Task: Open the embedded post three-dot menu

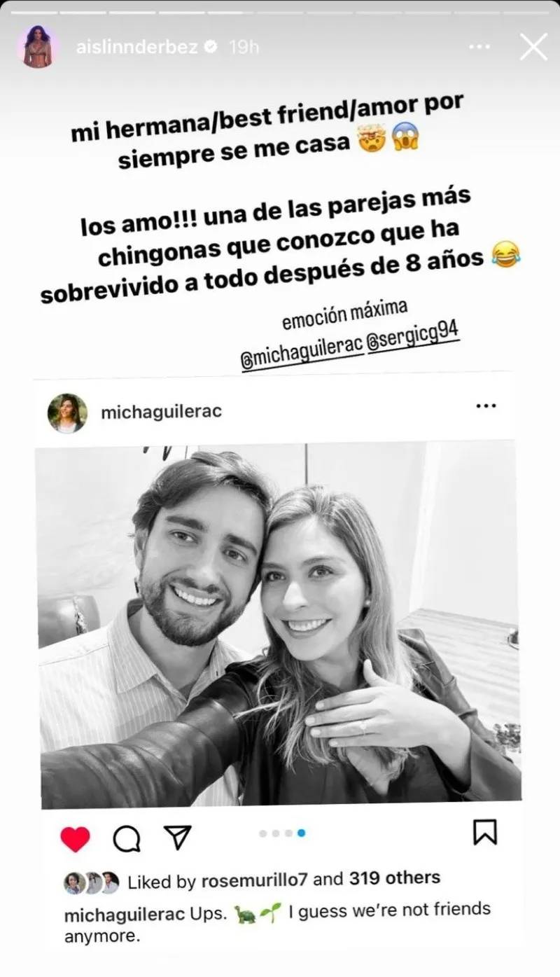Action: [x=486, y=406]
